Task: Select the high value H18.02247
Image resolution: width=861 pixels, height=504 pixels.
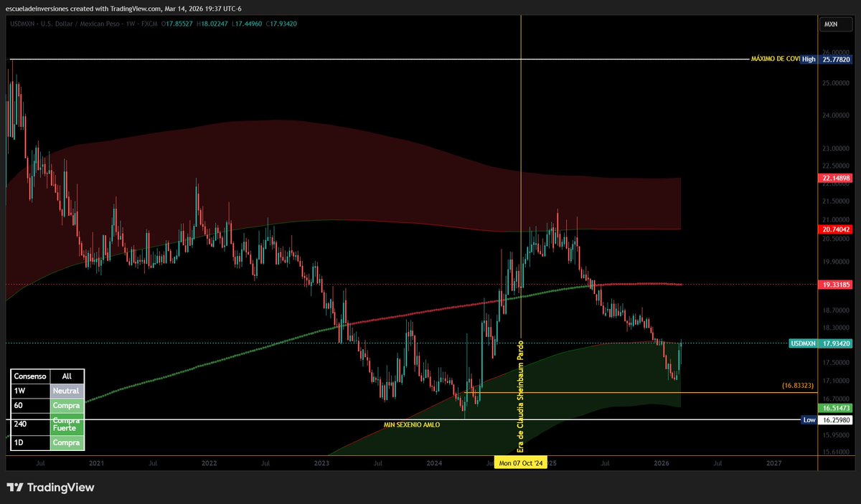Action: click(212, 24)
